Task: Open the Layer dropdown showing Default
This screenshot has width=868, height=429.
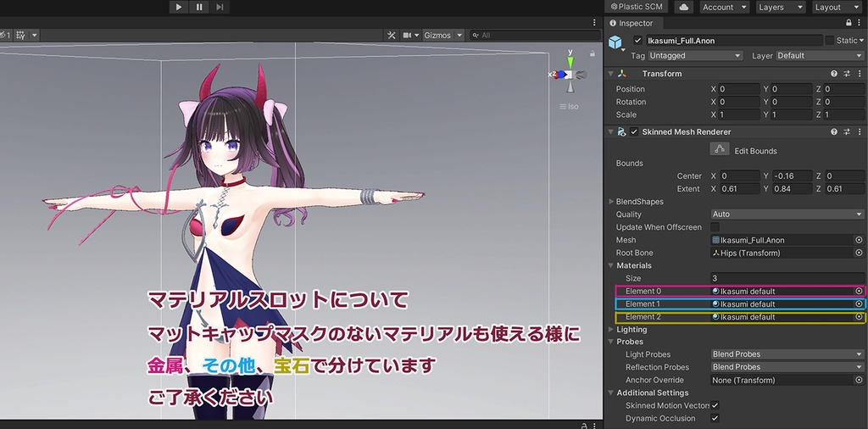Action: pos(820,55)
